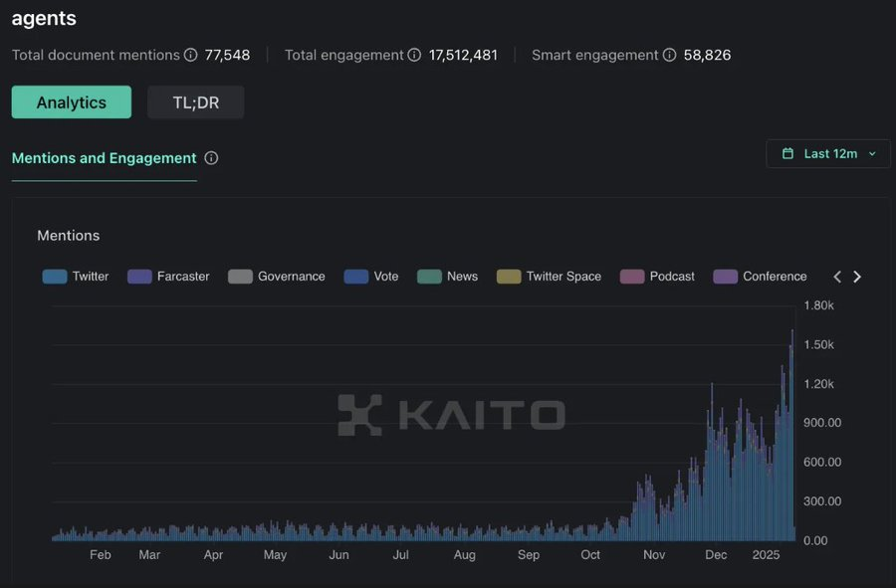This screenshot has width=896, height=588.
Task: Click info icon next to Mentions and Engagement
Action: pyautogui.click(x=211, y=158)
